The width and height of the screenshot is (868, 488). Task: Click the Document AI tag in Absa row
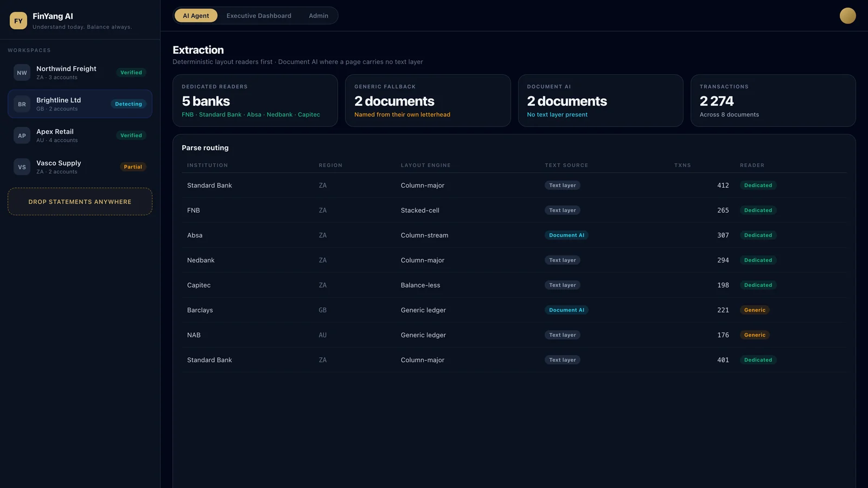click(x=566, y=235)
